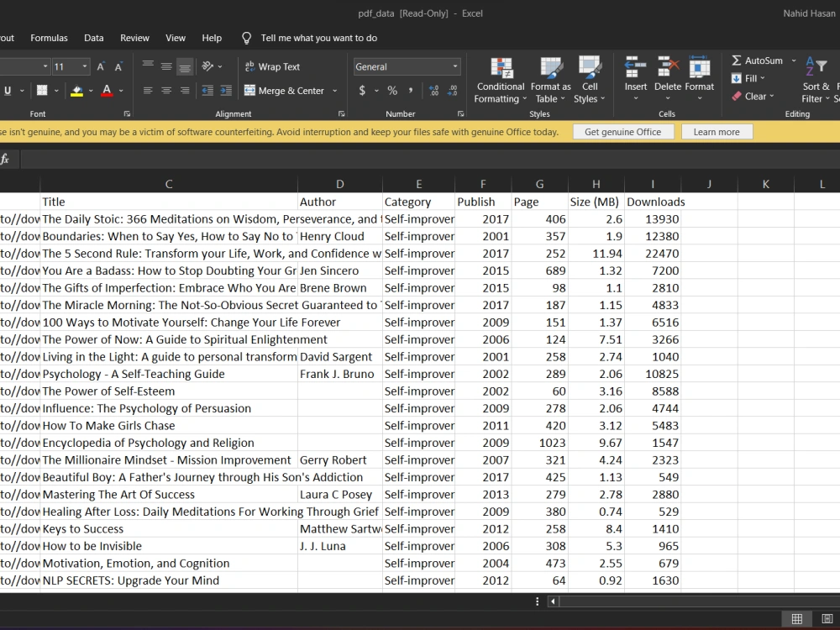840x630 pixels.
Task: Click the Format as Table icon
Action: click(550, 79)
